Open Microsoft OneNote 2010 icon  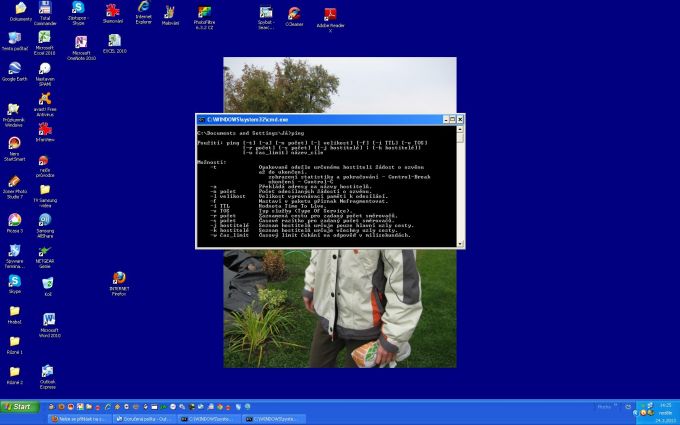click(81, 42)
